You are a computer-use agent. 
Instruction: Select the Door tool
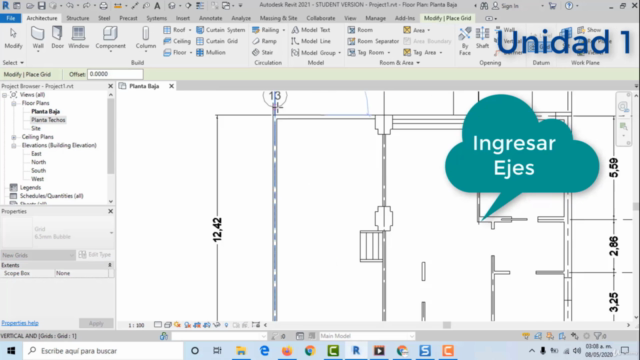[57, 38]
